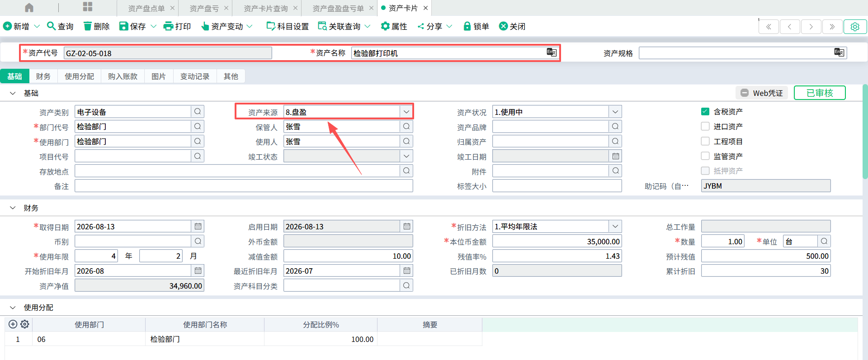The width and height of the screenshot is (868, 360).
Task: Collapse the 基础 section
Action: click(x=13, y=93)
